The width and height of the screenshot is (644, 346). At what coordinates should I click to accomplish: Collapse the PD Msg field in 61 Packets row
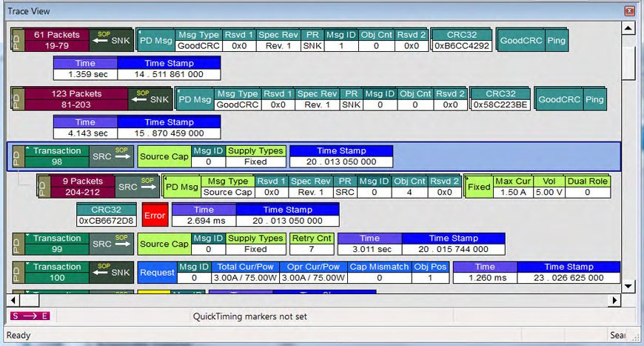[139, 32]
